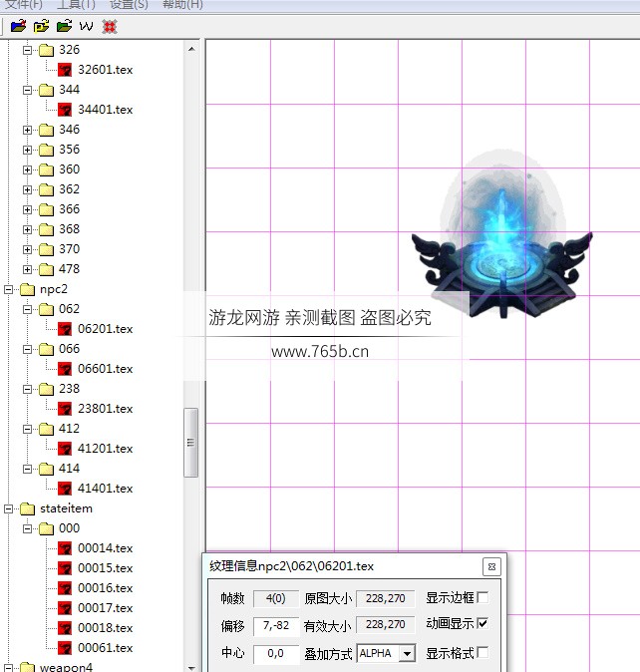Click the yellow folder toolbar icon
Screen dimensions: 640x672
pos(41,26)
